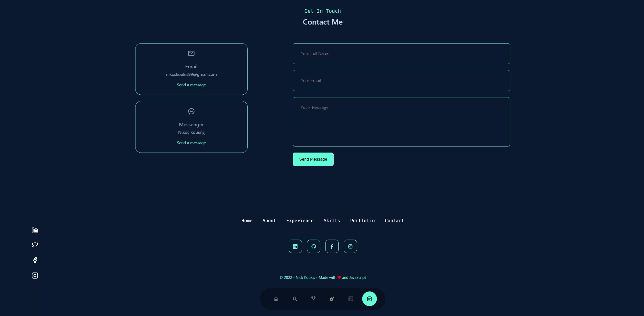Click Send a message under Email card
The width and height of the screenshot is (644, 316).
pyautogui.click(x=191, y=85)
